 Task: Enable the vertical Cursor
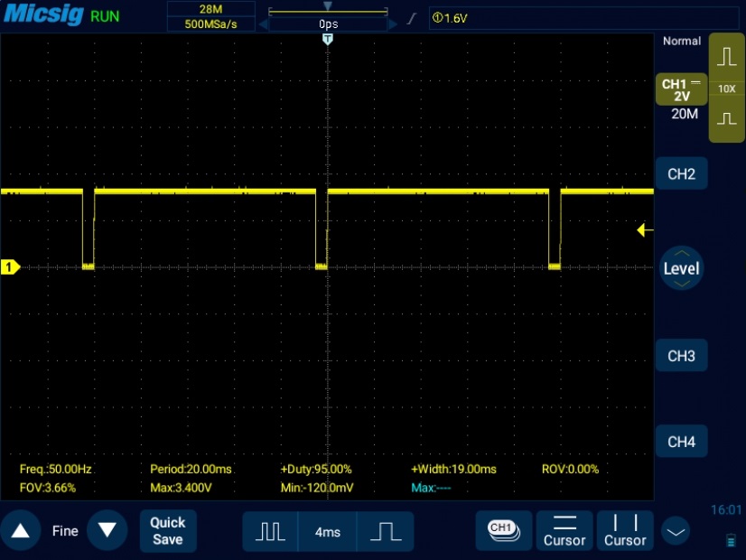[x=625, y=530]
